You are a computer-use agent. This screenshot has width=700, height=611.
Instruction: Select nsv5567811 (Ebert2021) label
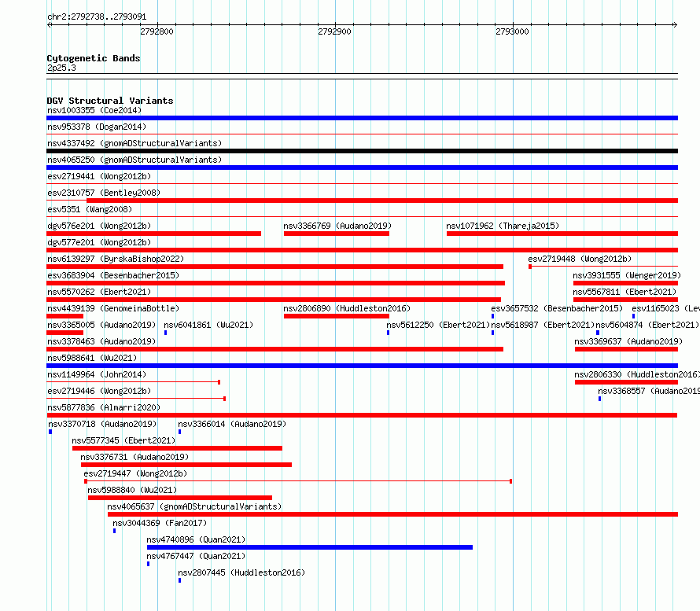[x=625, y=292]
